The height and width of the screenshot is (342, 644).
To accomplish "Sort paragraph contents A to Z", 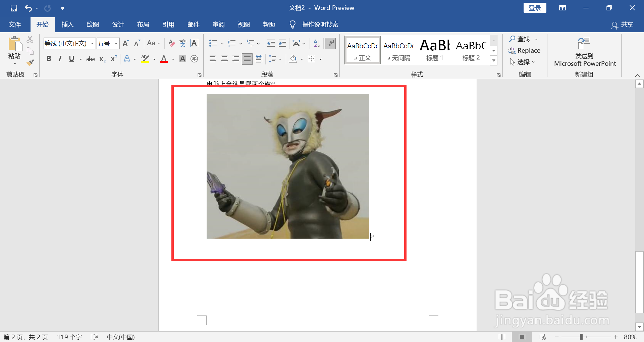I will 317,43.
